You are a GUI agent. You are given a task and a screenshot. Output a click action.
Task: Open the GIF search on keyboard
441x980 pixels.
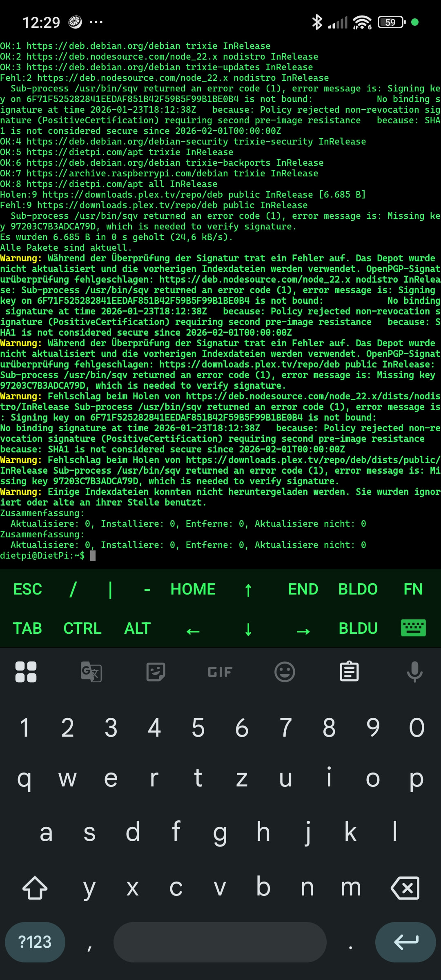[x=220, y=672]
